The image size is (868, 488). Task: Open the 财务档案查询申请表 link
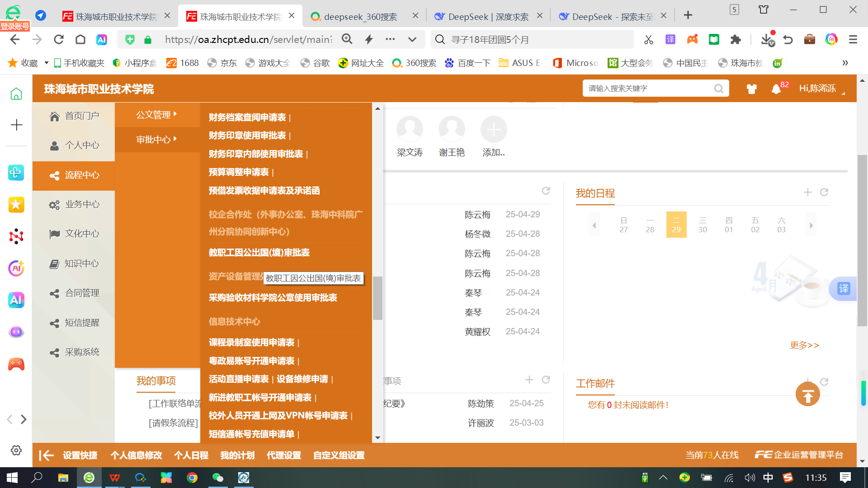coord(247,117)
